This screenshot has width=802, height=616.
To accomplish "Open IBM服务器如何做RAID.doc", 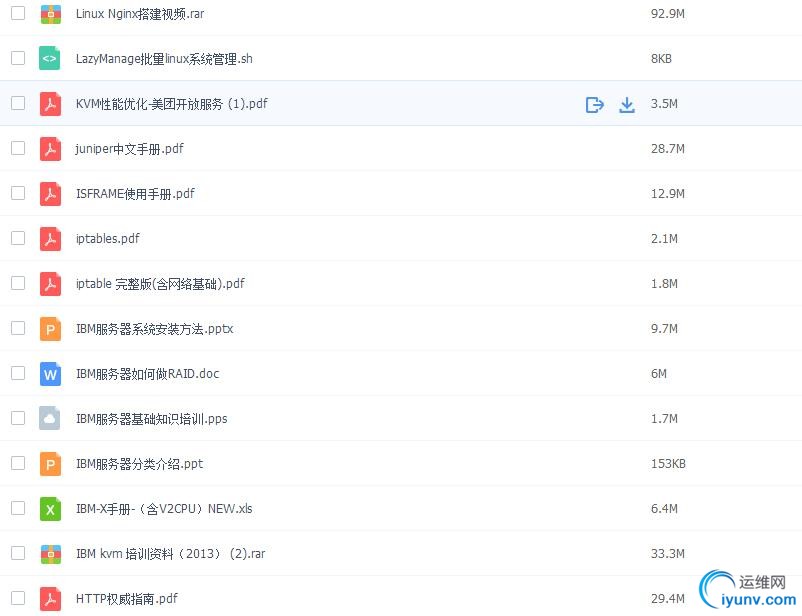I will 147,374.
